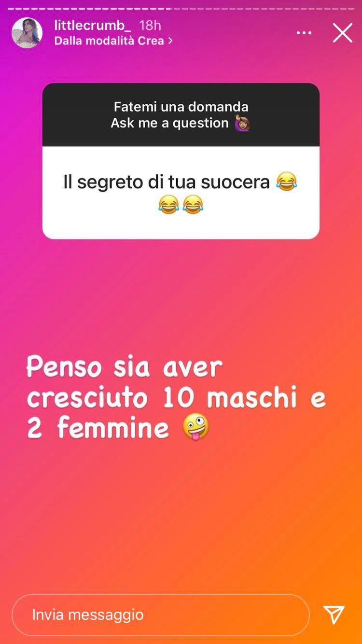Tap the raising hand emoji in sticker
Image resolution: width=362 pixels, height=644 pixels.
tap(241, 124)
